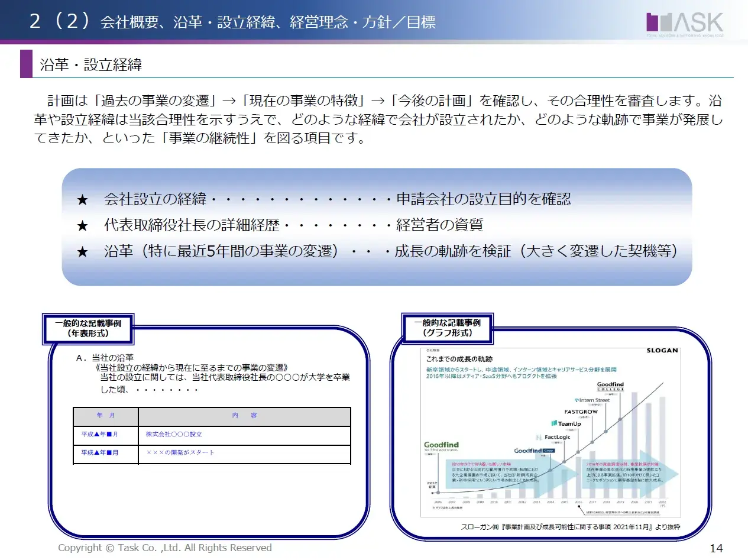Click the chart title これまでの成長の軌跡

pyautogui.click(x=459, y=359)
